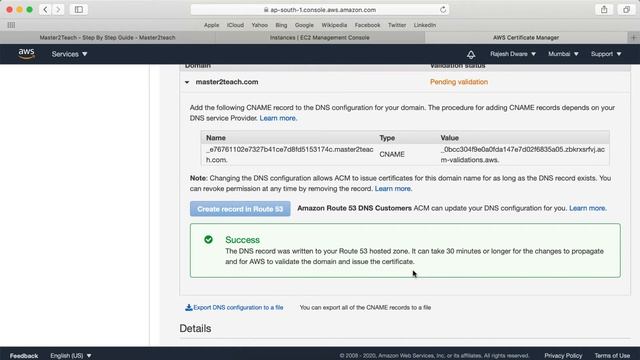640x360 pixels.
Task: Open AWS notifications bell
Action: point(471,54)
